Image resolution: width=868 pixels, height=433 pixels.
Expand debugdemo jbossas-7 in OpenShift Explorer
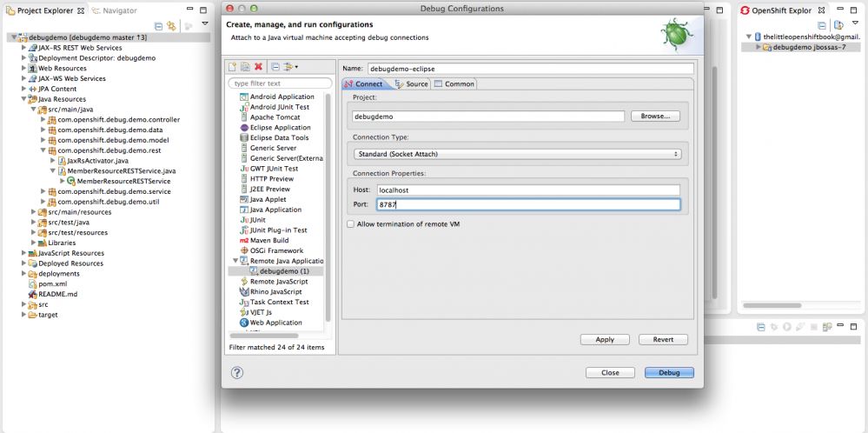point(758,47)
